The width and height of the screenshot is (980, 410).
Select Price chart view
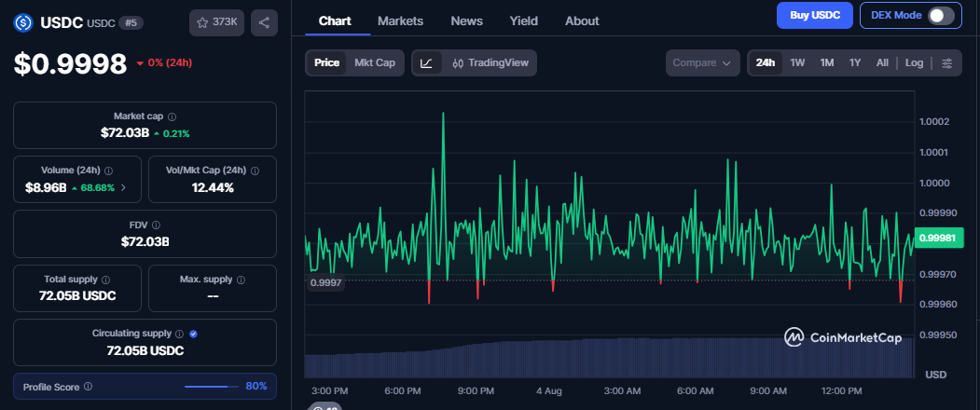pos(326,63)
